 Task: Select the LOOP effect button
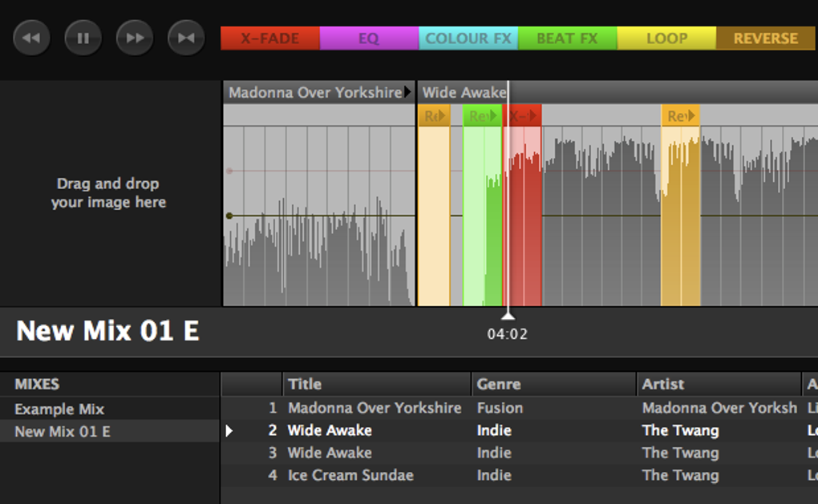point(666,38)
